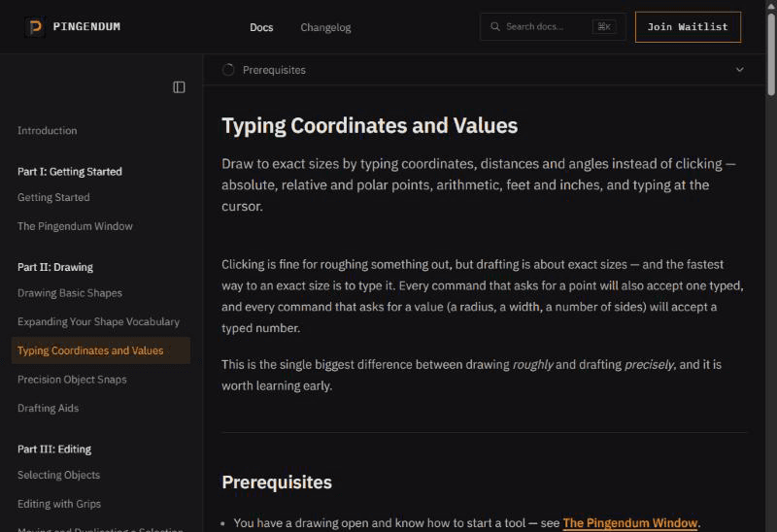Follow The Pingendum Window inline link
The height and width of the screenshot is (532, 777).
tap(629, 523)
